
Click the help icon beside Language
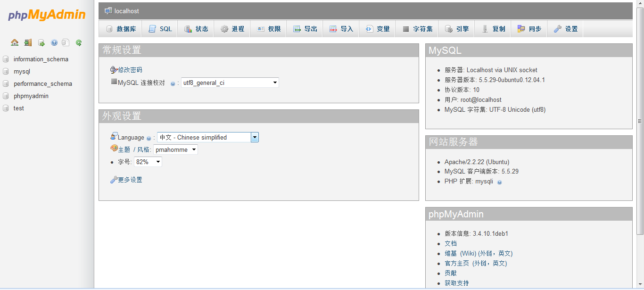(149, 138)
